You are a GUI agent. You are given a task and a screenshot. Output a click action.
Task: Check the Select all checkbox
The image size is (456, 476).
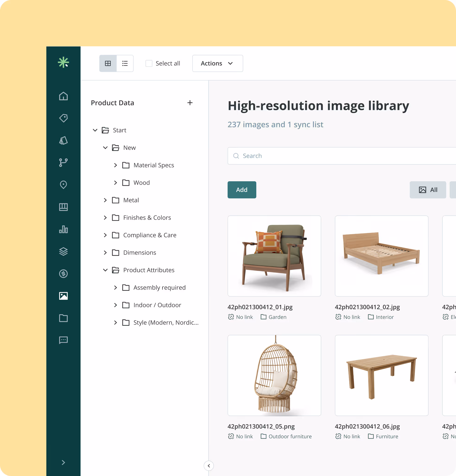(149, 63)
